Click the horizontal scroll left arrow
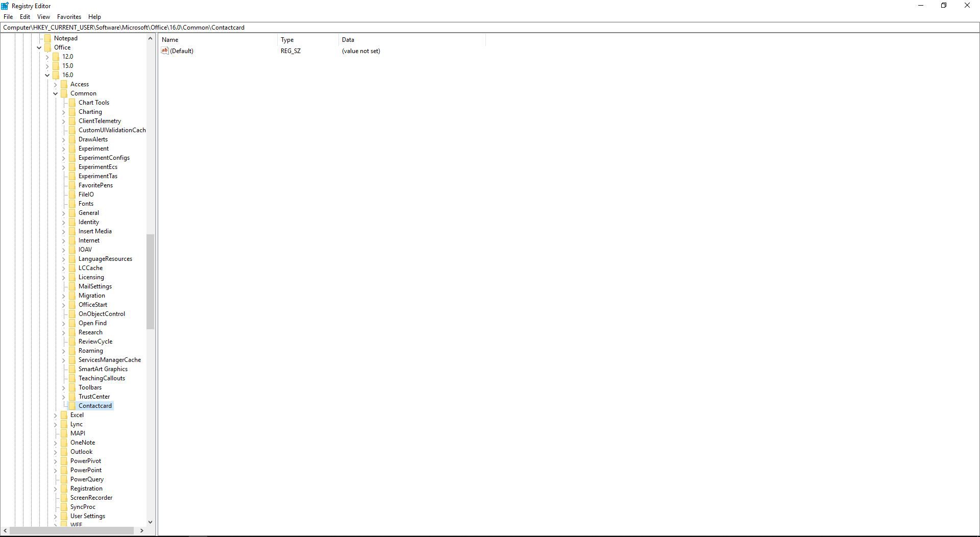Screen dimensions: 980x537 click(x=5, y=531)
